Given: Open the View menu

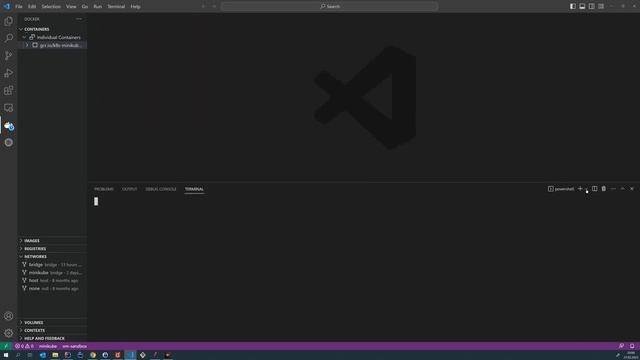Looking at the screenshot, I should point(71,7).
